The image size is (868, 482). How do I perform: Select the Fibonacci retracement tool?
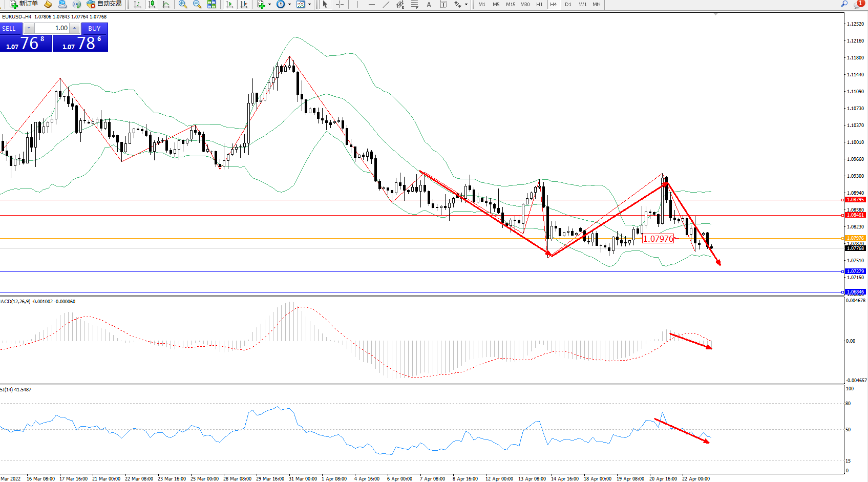pyautogui.click(x=414, y=4)
